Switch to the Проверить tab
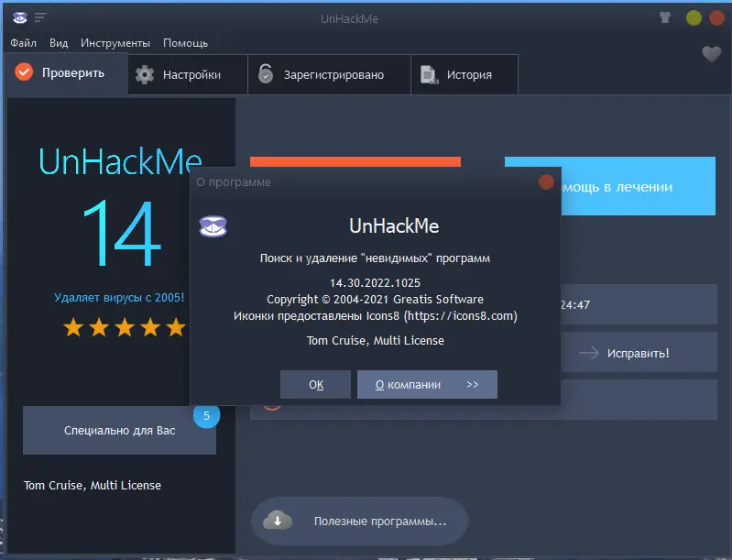Image resolution: width=732 pixels, height=560 pixels. (x=67, y=74)
